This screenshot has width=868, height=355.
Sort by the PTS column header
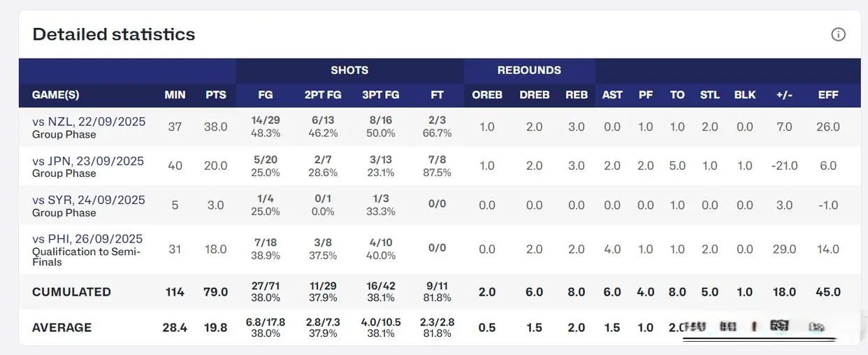coord(216,94)
